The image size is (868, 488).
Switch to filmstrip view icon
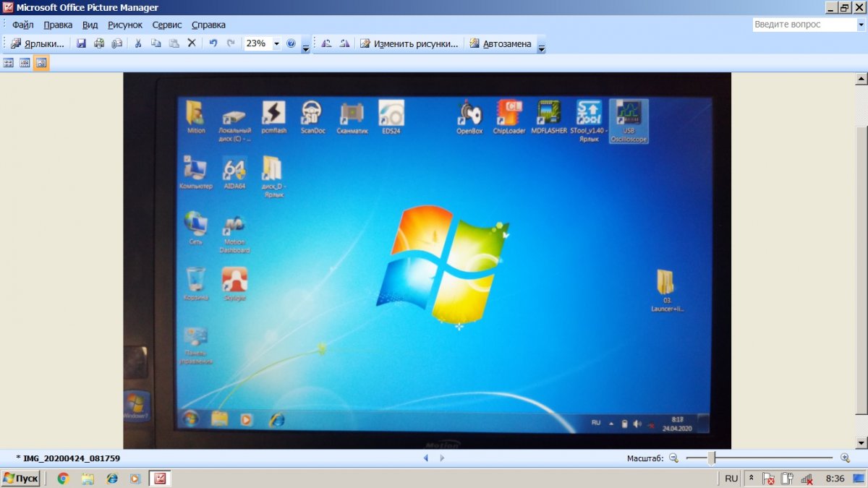tap(25, 63)
